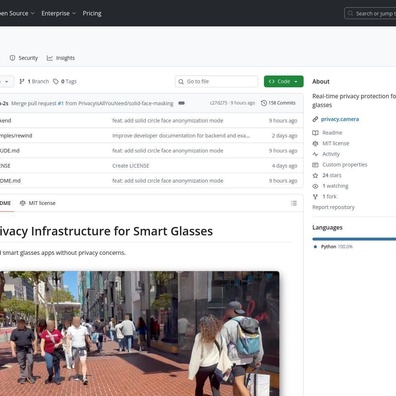Jump to Readme in About sidebar
396x396 pixels.
(332, 133)
